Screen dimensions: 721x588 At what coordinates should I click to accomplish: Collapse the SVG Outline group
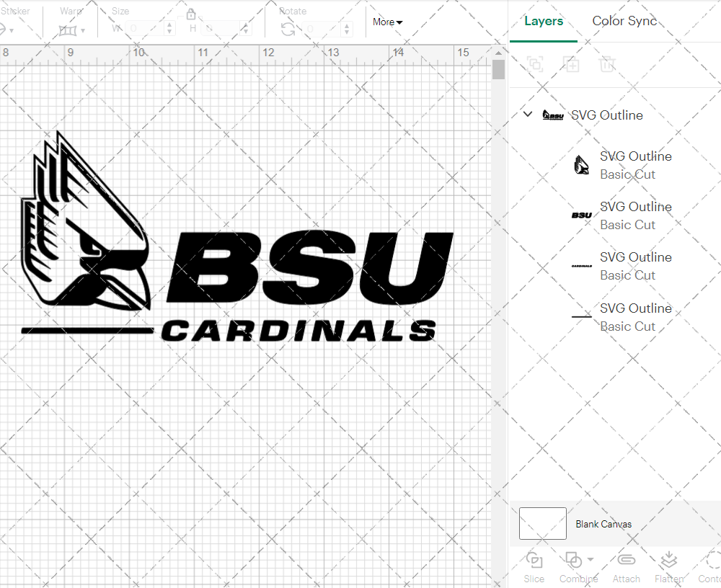pyautogui.click(x=527, y=114)
